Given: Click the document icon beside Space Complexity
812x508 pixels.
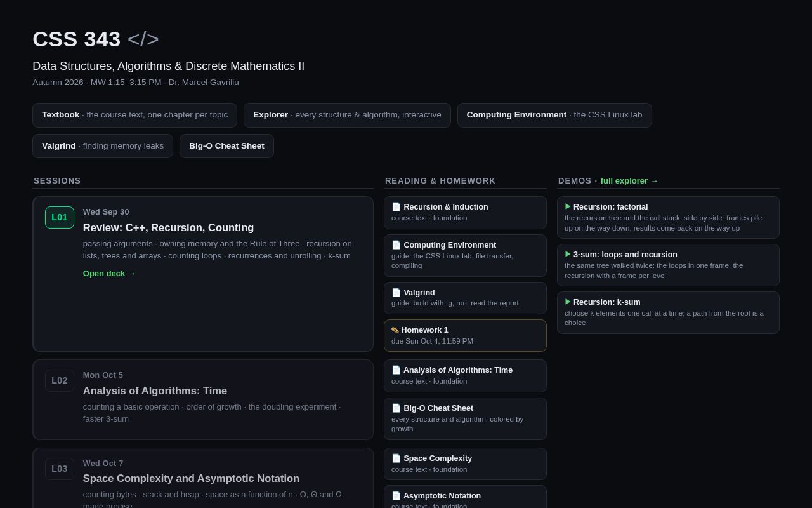Looking at the screenshot, I should click(396, 458).
